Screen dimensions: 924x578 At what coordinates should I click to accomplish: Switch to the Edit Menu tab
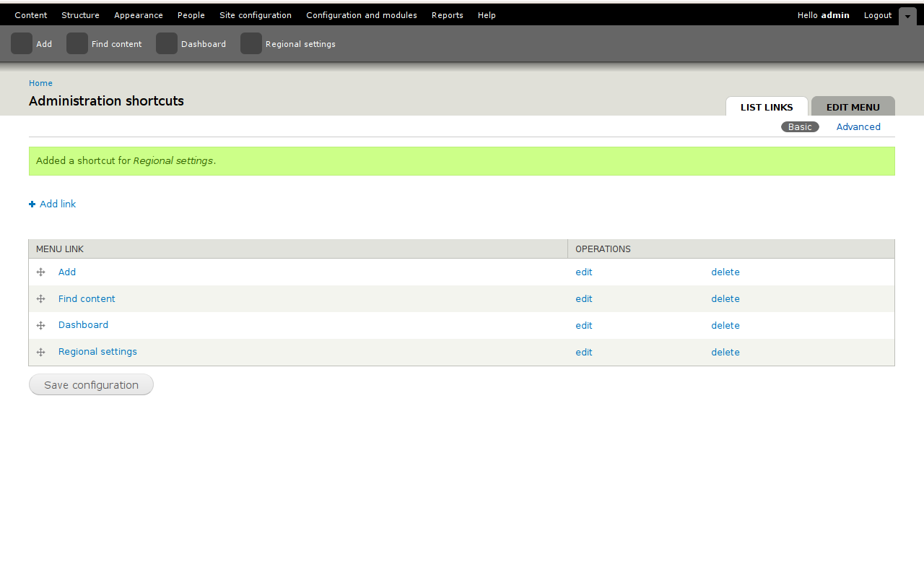click(x=853, y=107)
